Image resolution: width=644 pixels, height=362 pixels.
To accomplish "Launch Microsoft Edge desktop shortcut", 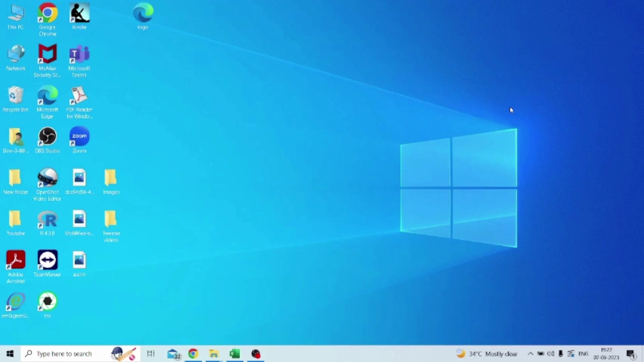I will (x=47, y=102).
